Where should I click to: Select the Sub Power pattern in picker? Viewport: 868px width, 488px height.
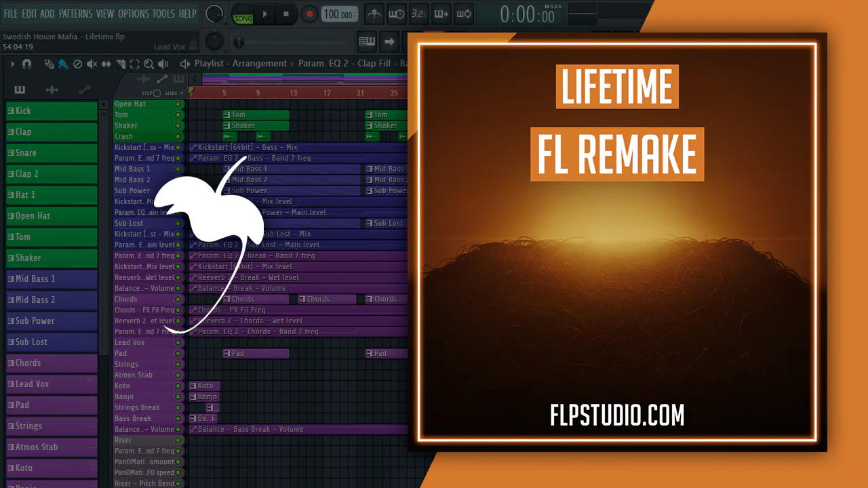pyautogui.click(x=52, y=321)
